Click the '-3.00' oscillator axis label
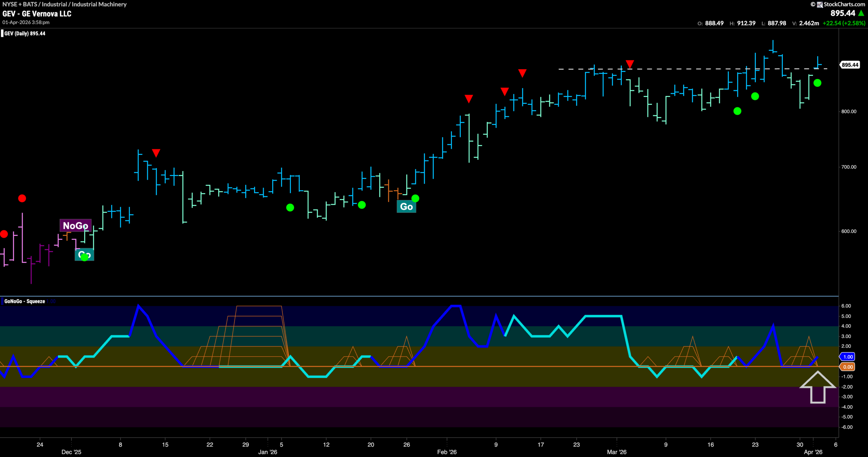The height and width of the screenshot is (457, 868). click(847, 397)
